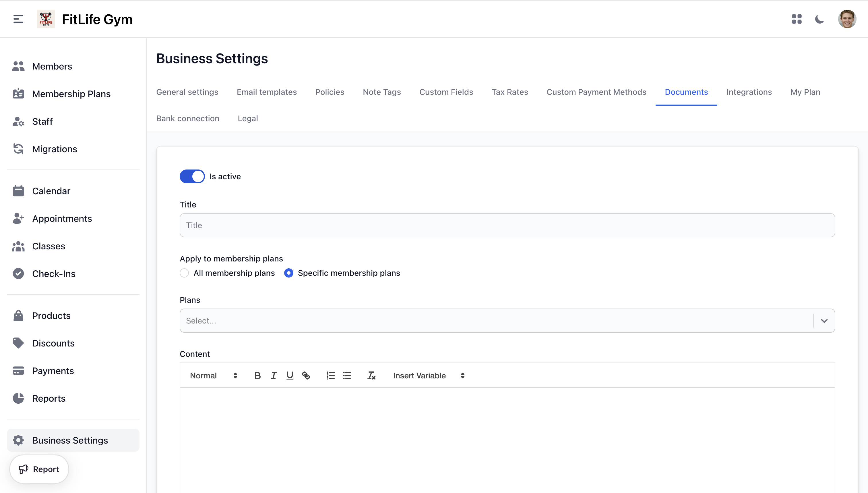Select the Membership Plans sidebar icon
The image size is (868, 493).
pyautogui.click(x=19, y=94)
